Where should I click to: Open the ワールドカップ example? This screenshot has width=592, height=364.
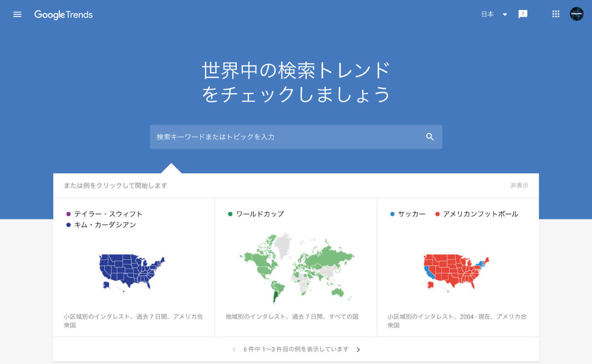tap(260, 214)
